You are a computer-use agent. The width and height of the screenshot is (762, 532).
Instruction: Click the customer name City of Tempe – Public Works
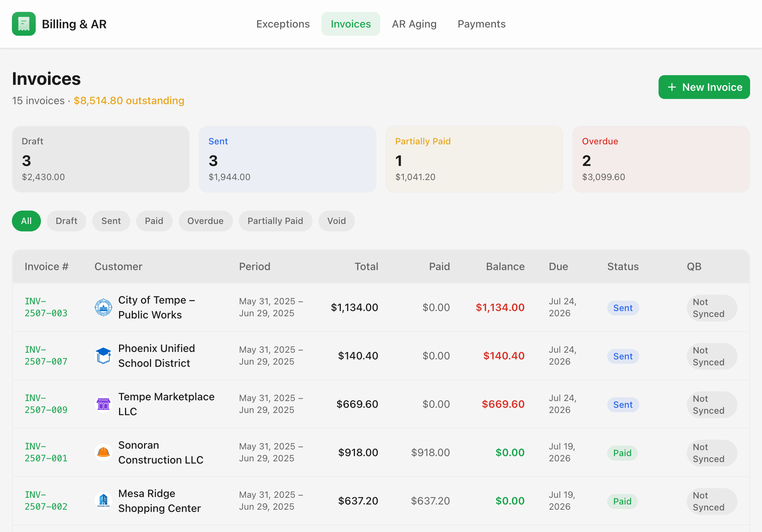pos(157,307)
